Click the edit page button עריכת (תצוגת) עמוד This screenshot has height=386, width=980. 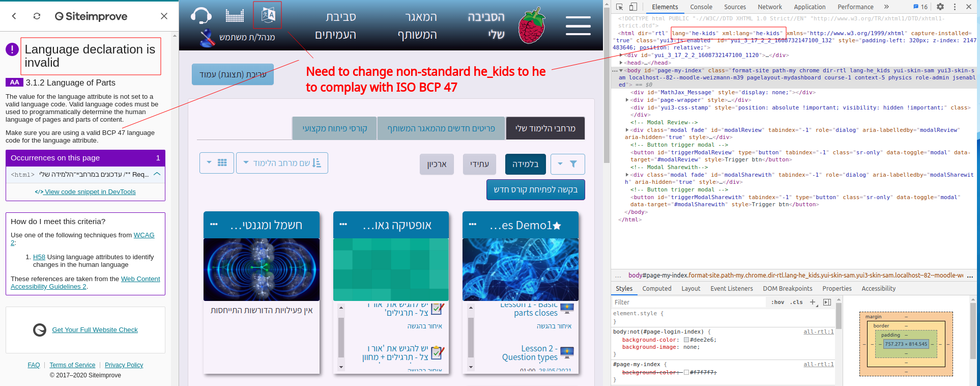point(233,74)
